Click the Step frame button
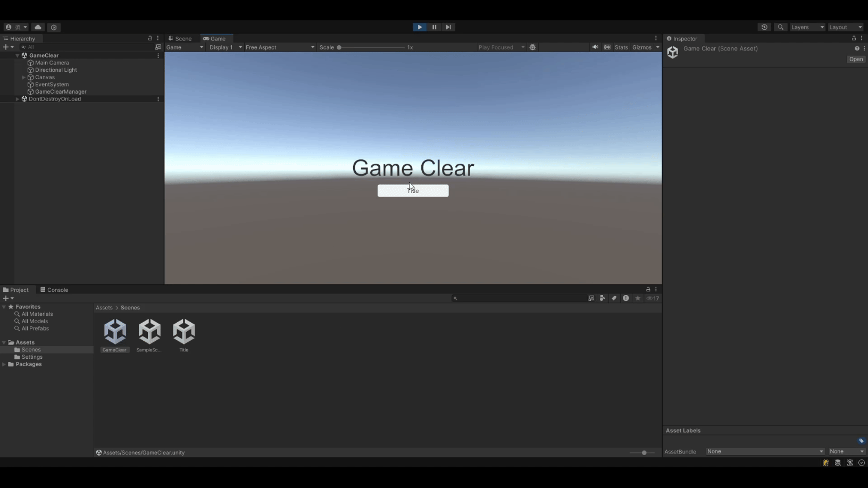The width and height of the screenshot is (868, 488). tap(448, 27)
